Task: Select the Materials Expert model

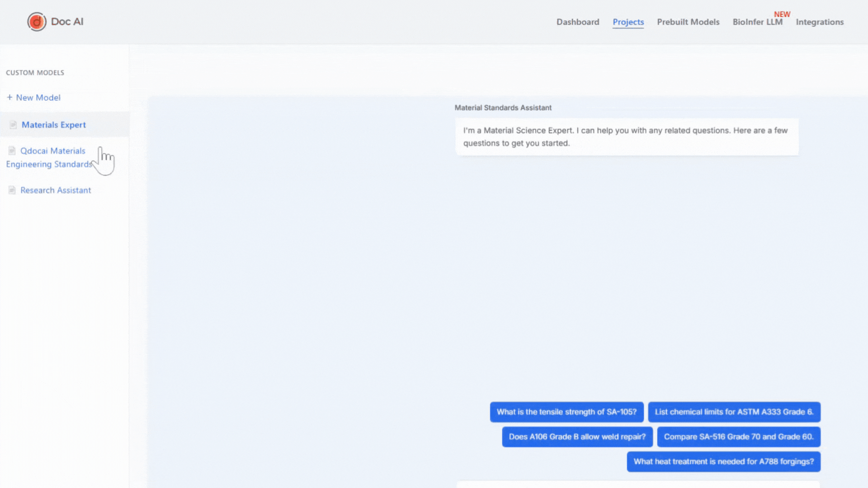Action: (x=54, y=125)
